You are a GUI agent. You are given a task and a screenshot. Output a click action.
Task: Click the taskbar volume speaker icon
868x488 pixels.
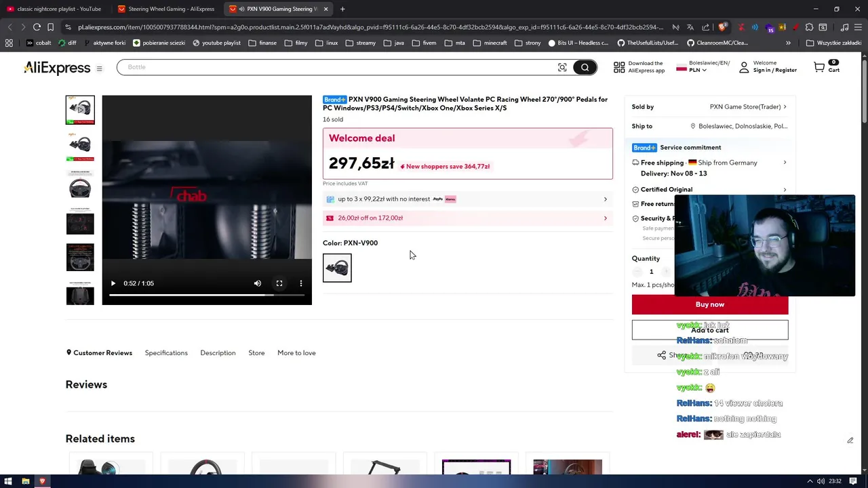[x=821, y=481]
